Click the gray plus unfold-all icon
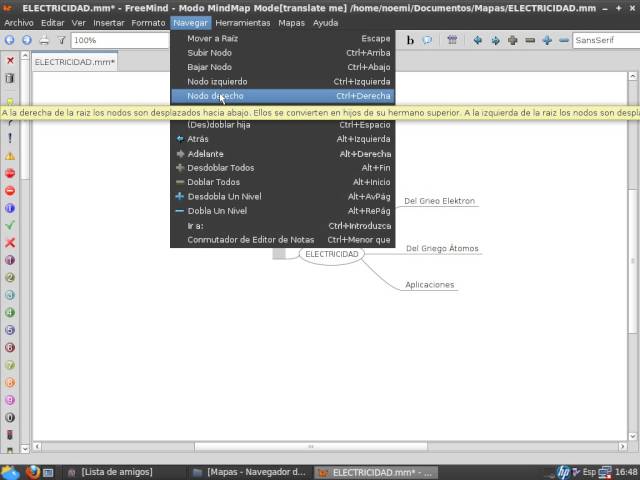The height and width of the screenshot is (480, 640). pos(513,40)
